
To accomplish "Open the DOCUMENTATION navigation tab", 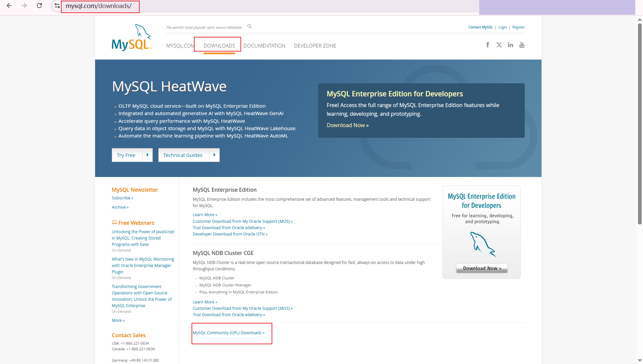I will [x=264, y=45].
